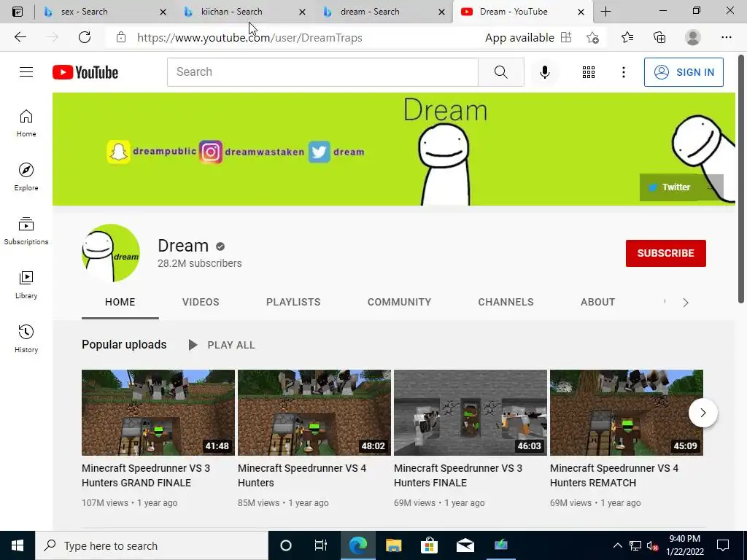
Task: Select the HOME channel tab
Action: [120, 302]
